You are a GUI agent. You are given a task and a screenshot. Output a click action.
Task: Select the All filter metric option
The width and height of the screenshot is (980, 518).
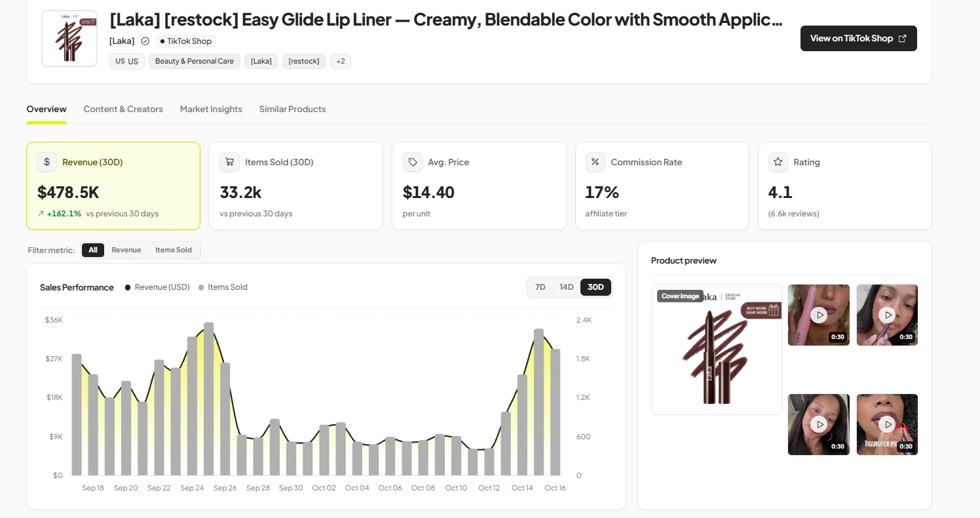(x=93, y=250)
